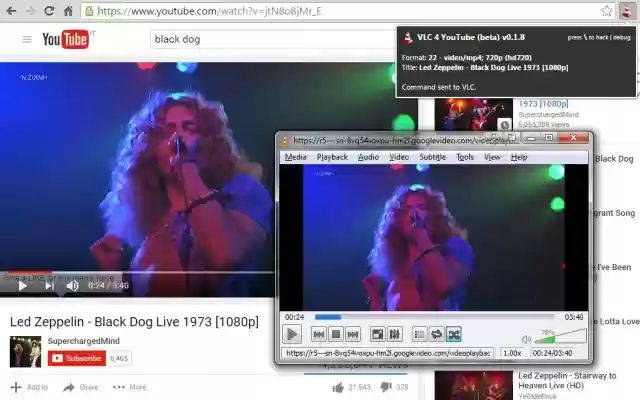Click the 00:24 elapsed time label in VLC
This screenshot has height=400, width=640.
[295, 317]
